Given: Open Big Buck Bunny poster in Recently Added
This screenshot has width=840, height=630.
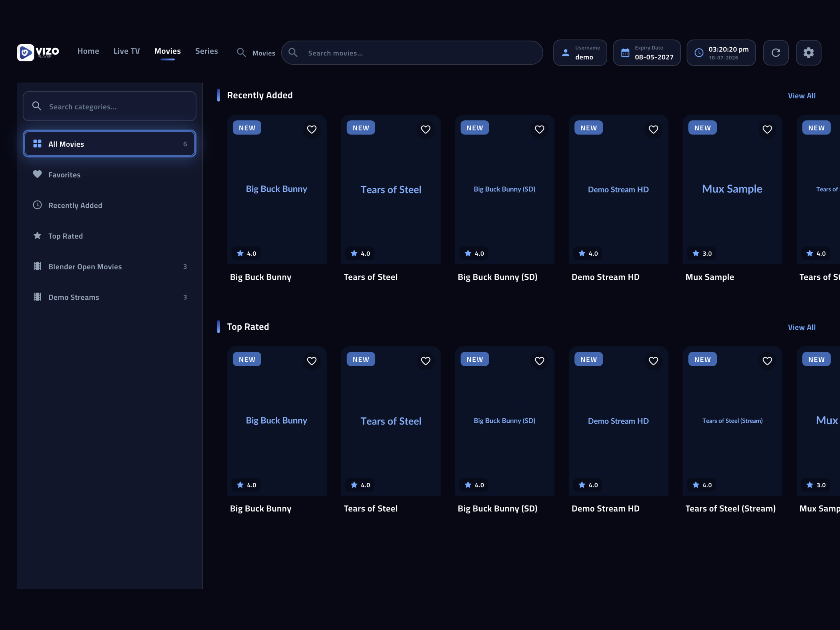Looking at the screenshot, I should [277, 189].
